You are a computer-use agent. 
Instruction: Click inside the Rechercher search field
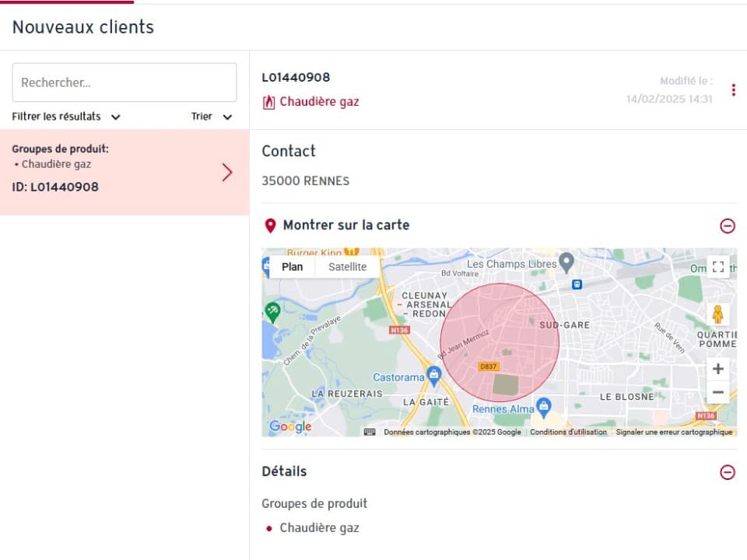[124, 82]
